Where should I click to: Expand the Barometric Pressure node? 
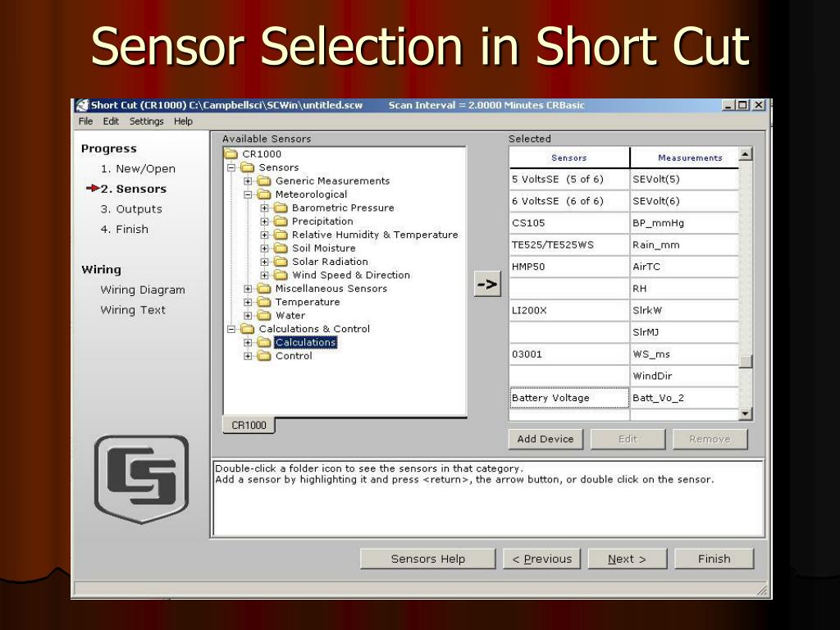(x=265, y=208)
